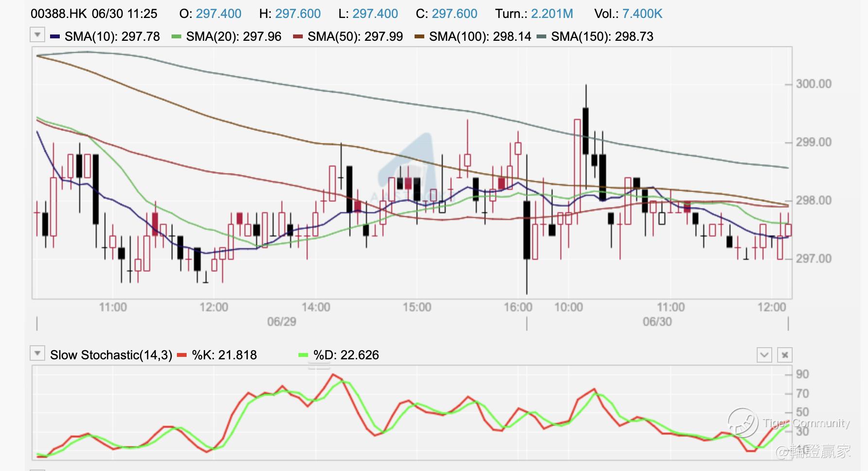Click the red %K legend swatch

(x=182, y=355)
